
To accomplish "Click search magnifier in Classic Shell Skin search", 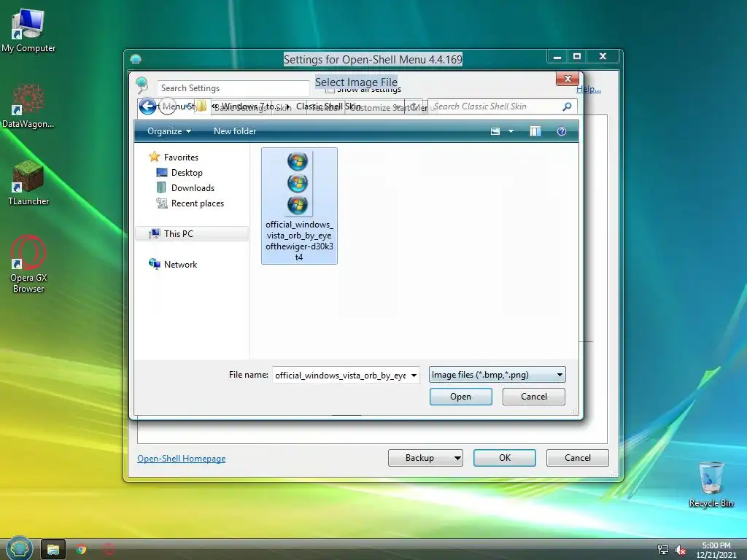I will [566, 106].
